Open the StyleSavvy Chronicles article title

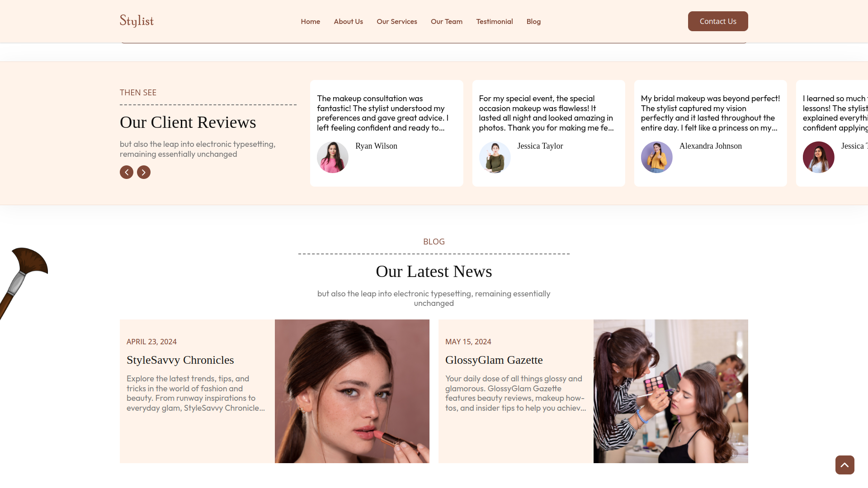point(180,360)
